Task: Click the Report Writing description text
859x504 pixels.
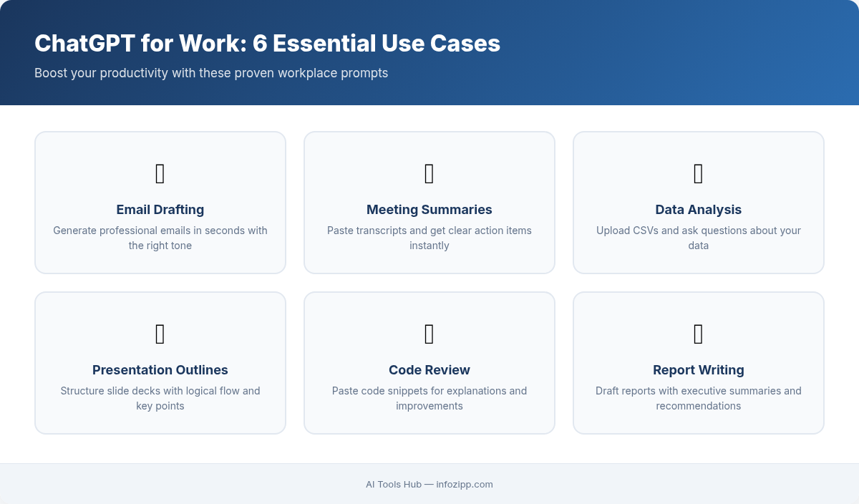Action: click(x=699, y=398)
